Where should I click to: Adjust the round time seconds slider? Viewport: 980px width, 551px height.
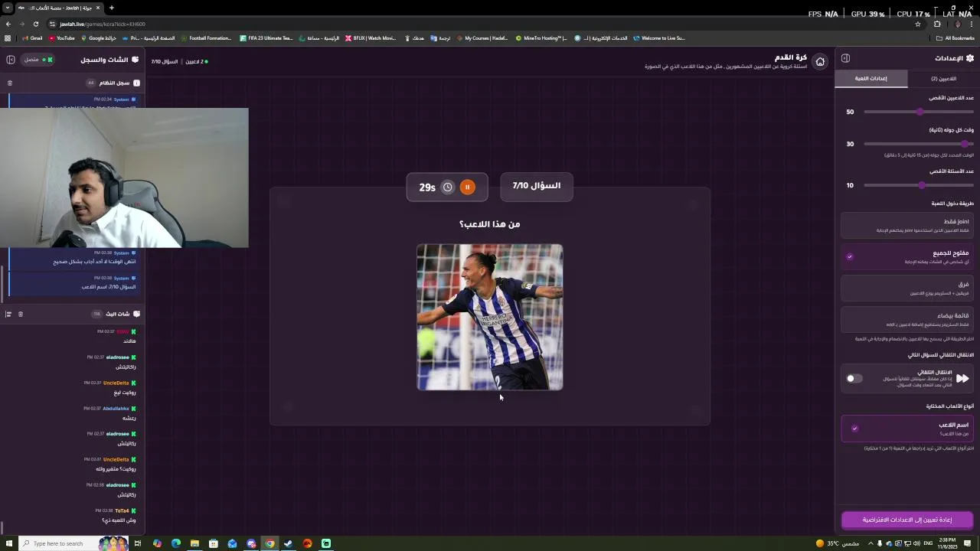(919, 144)
